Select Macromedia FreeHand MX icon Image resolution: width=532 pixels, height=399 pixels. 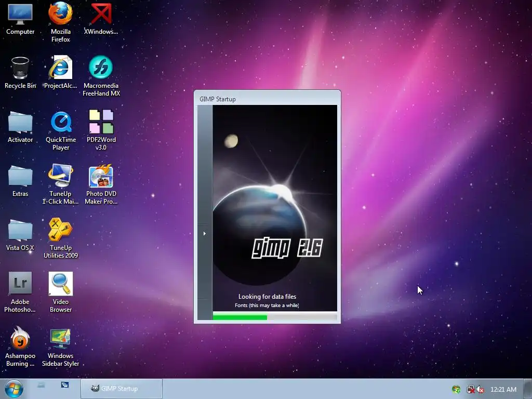point(101,76)
